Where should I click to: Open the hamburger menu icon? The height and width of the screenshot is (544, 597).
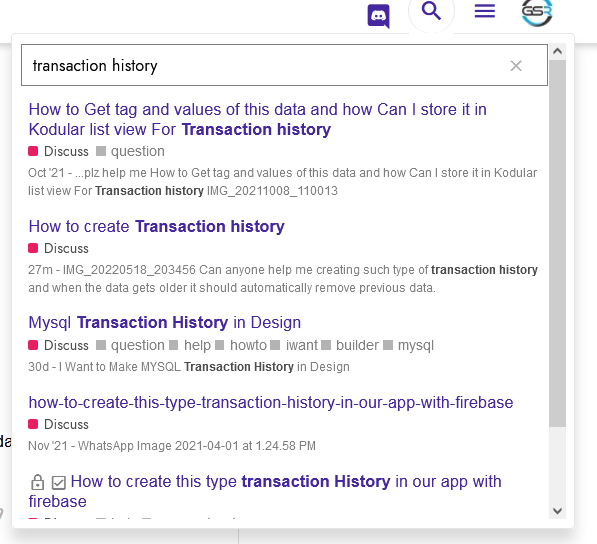coord(485,11)
